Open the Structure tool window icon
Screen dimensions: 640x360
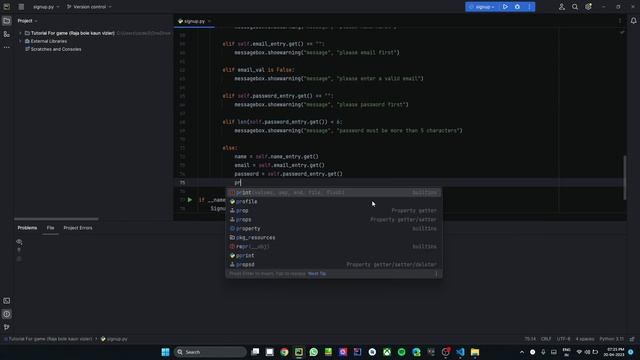[x=7, y=34]
